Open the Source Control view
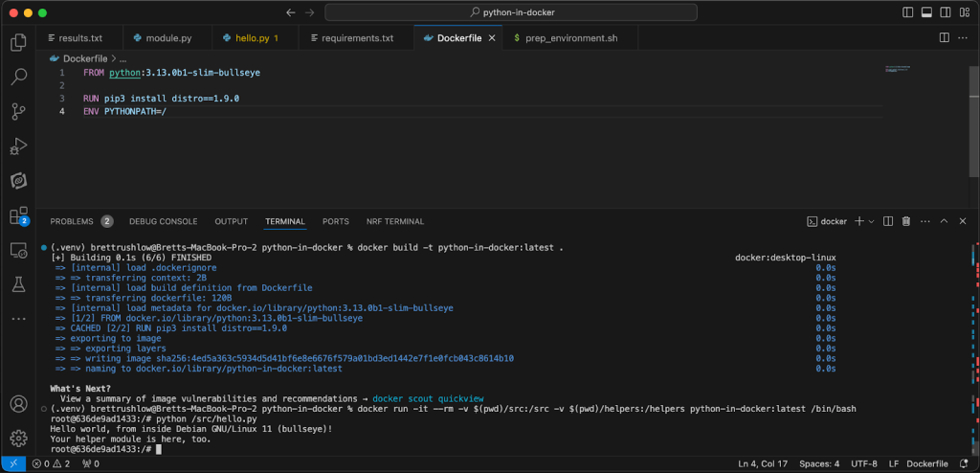This screenshot has width=980, height=473. (18, 112)
